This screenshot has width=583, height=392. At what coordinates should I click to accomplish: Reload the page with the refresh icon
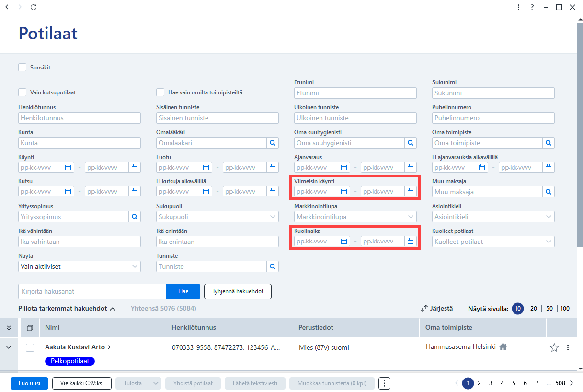click(x=33, y=7)
